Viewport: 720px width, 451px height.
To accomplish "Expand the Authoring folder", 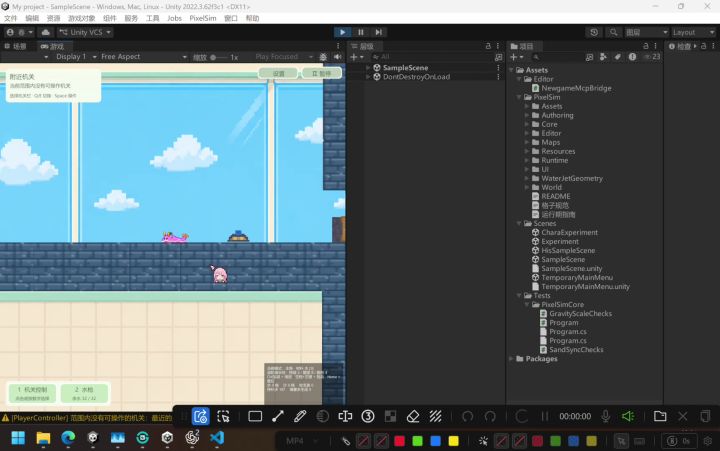I will pos(527,115).
